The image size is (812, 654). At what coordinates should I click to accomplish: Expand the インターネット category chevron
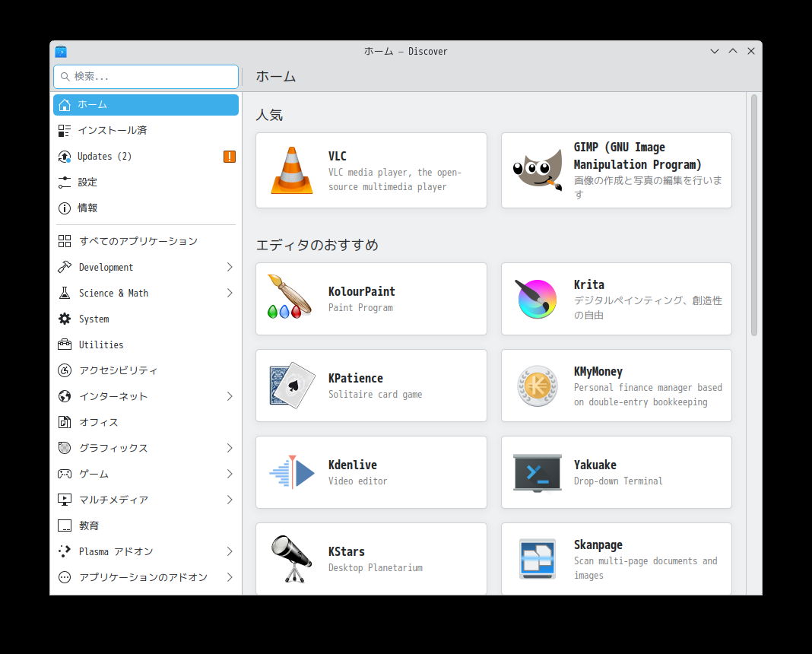(x=230, y=397)
